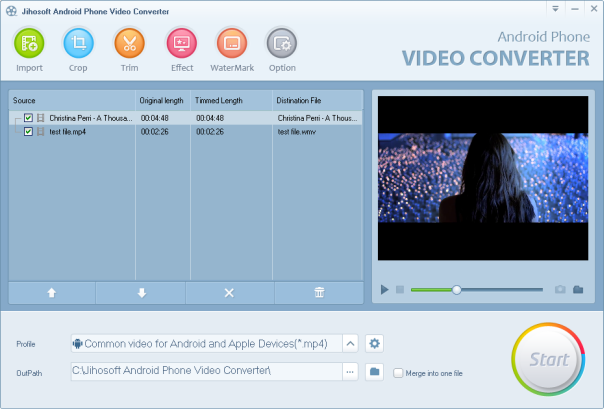Click the WaterMark tool icon
Viewport: 604px width, 409px height.
coord(231,44)
